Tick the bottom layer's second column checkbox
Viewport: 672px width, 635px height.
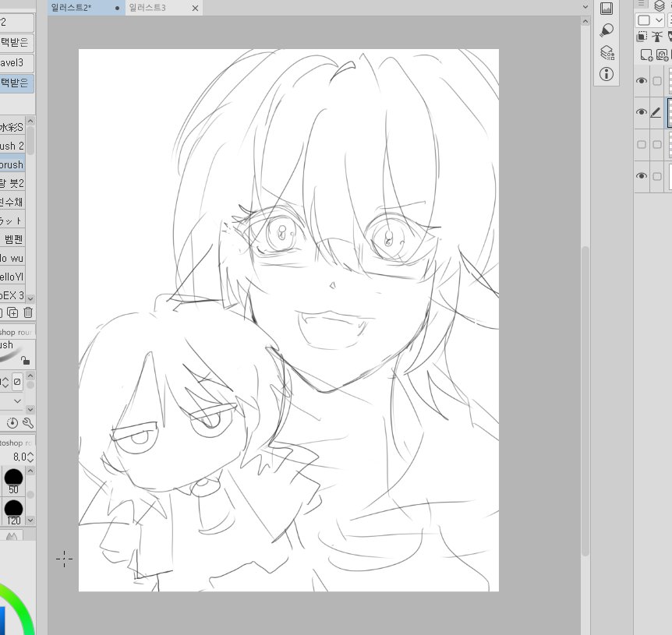(x=656, y=176)
